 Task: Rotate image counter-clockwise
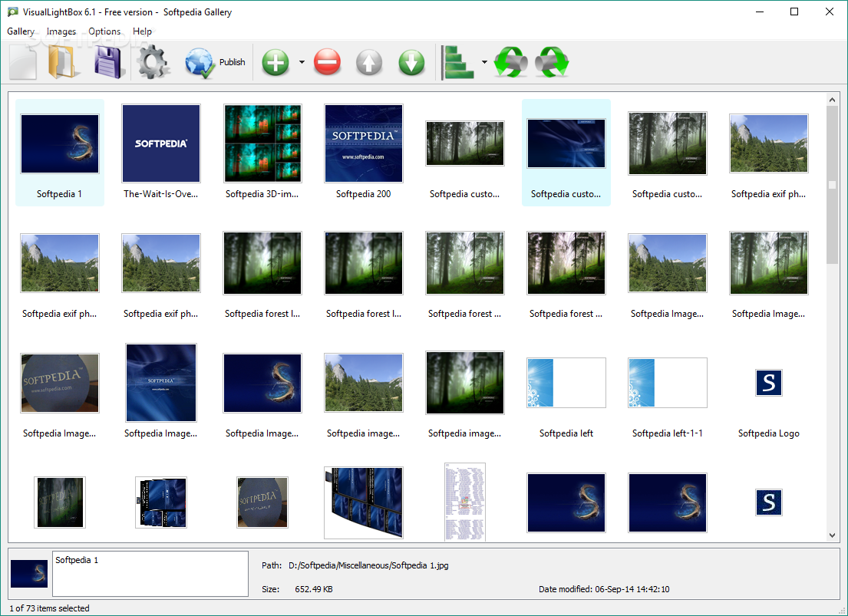(510, 62)
